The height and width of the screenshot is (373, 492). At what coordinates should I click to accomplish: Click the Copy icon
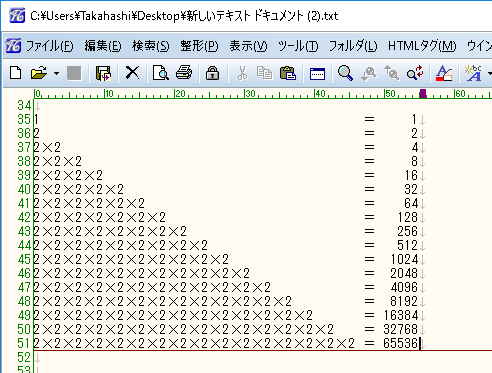click(264, 73)
